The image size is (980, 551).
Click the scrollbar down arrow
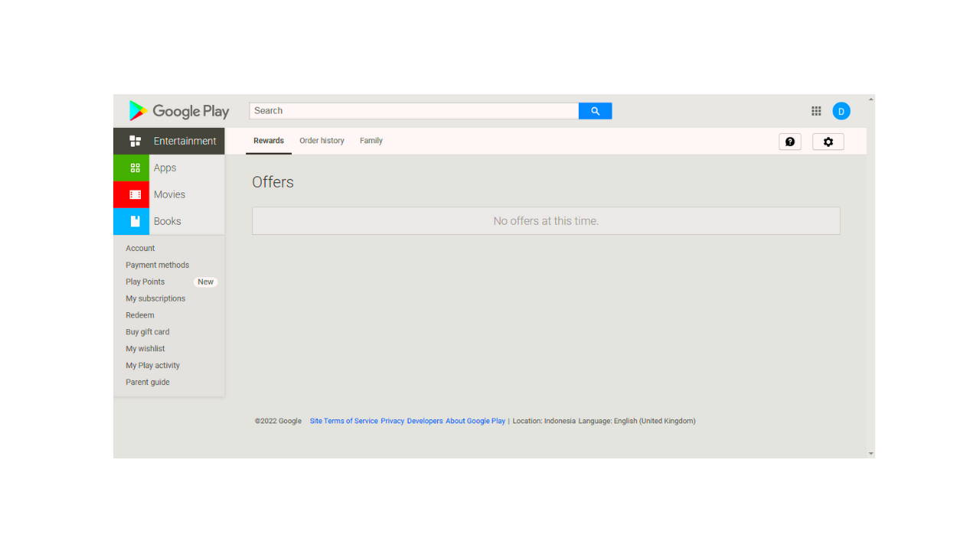pos(871,453)
